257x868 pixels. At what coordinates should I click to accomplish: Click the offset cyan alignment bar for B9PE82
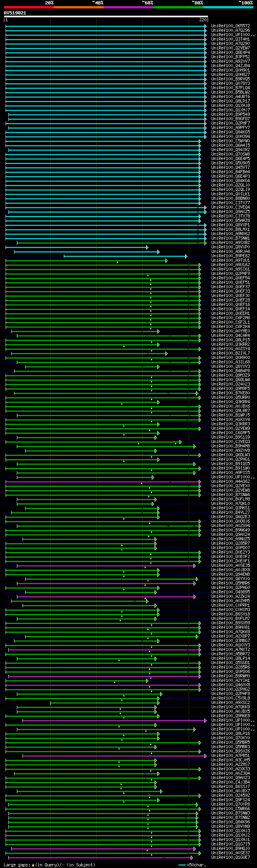click(x=126, y=256)
